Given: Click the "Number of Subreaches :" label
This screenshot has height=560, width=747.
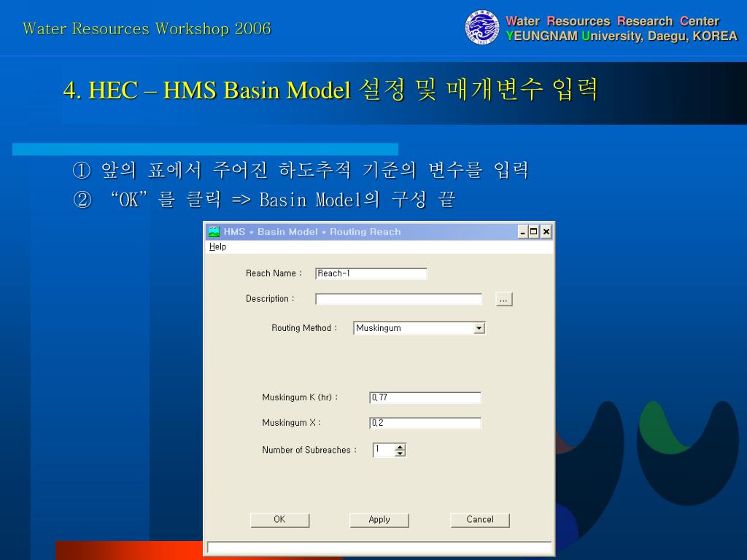Looking at the screenshot, I should click(309, 450).
